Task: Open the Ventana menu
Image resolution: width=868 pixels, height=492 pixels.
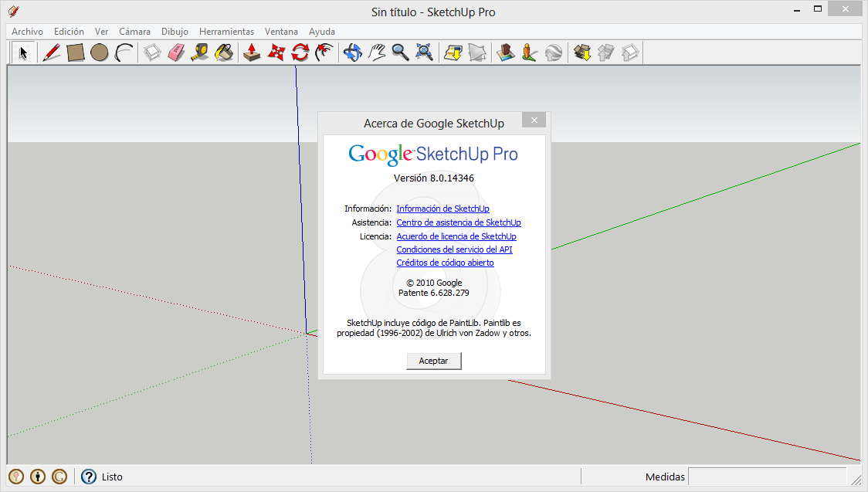Action: (x=281, y=32)
